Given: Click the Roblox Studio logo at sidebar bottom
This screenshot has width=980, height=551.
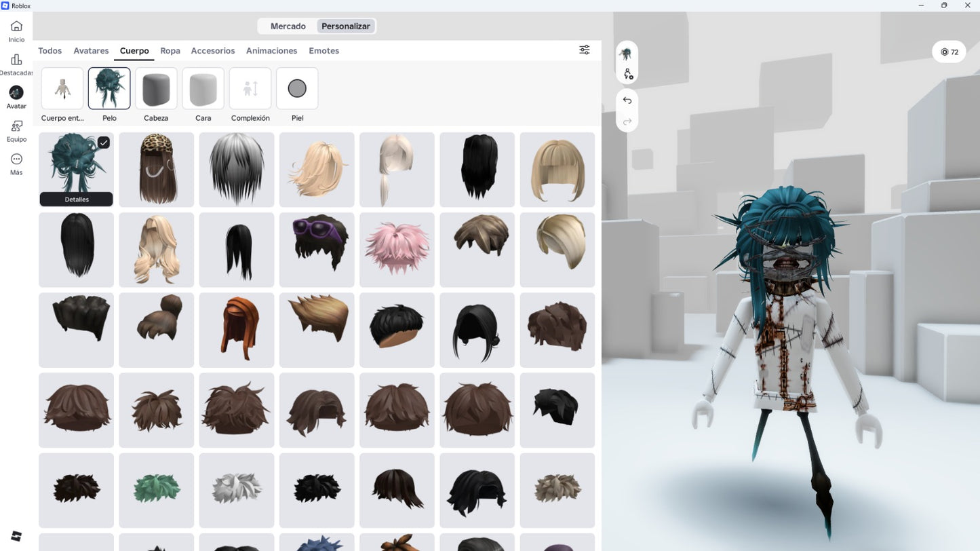Looking at the screenshot, I should pyautogui.click(x=16, y=536).
